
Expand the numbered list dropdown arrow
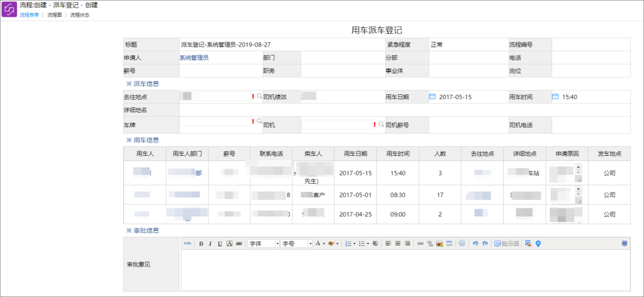354,243
